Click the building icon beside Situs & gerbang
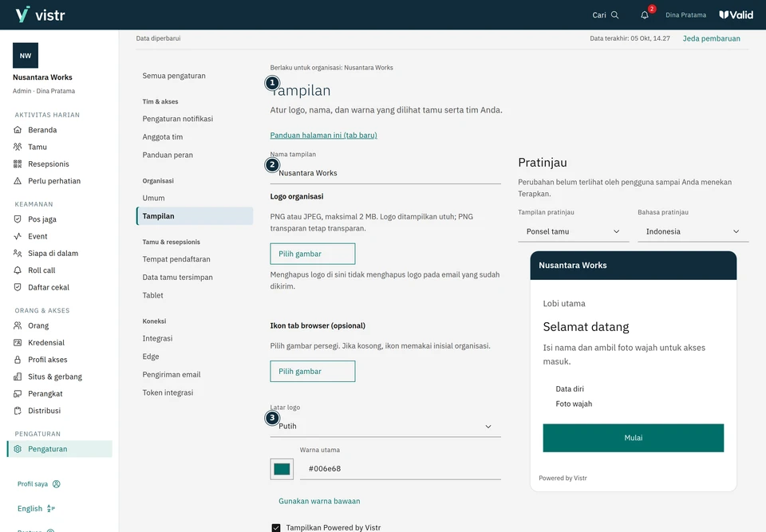The image size is (766, 532). [18, 377]
